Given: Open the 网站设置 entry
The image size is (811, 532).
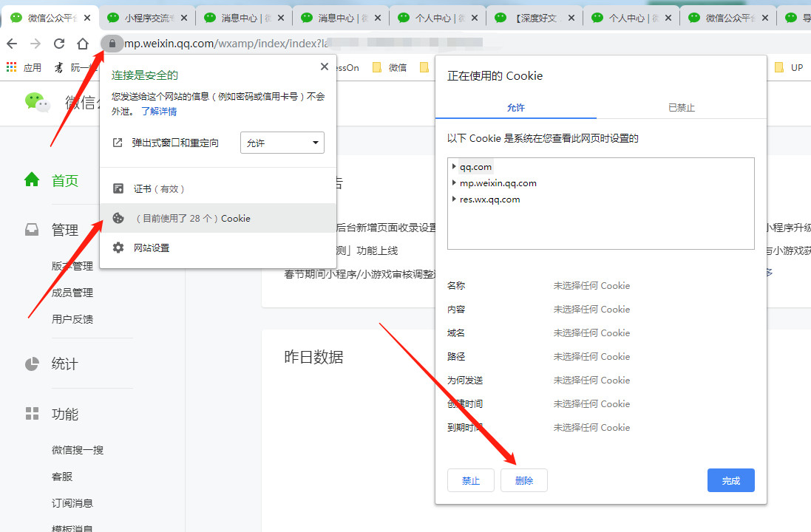Looking at the screenshot, I should click(218, 248).
